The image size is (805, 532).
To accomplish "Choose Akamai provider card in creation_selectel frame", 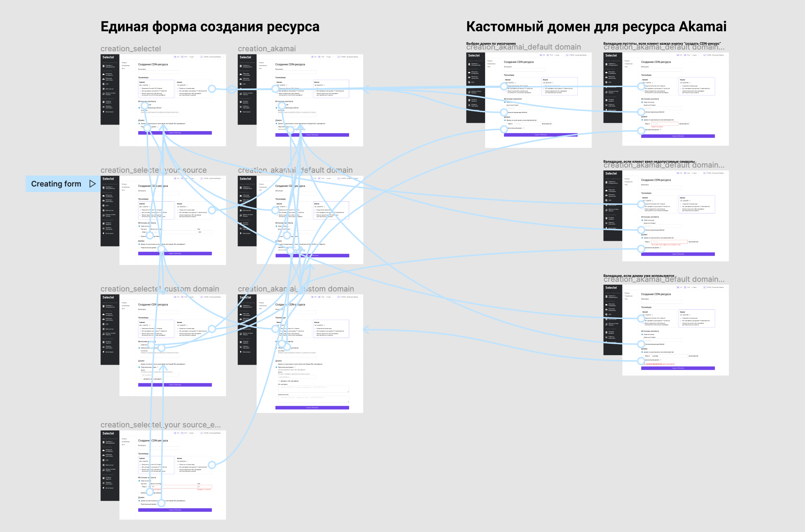I will 194,89.
